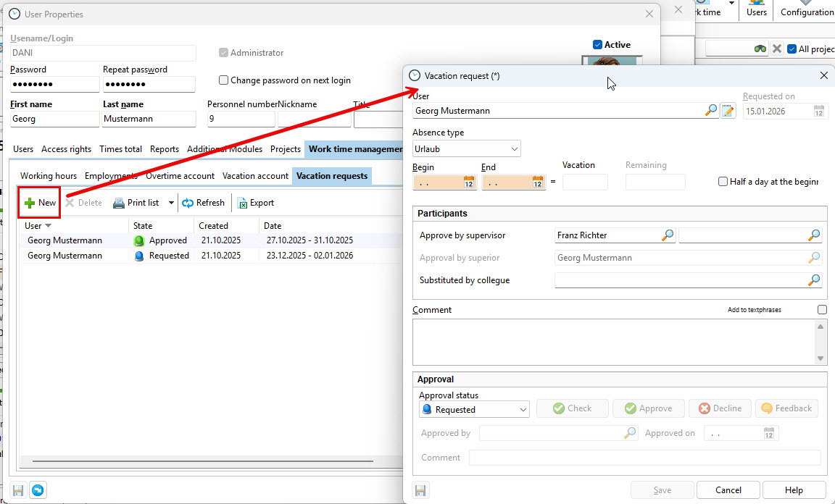The image size is (835, 504).
Task: Click magnifier next to User field
Action: pyautogui.click(x=711, y=111)
